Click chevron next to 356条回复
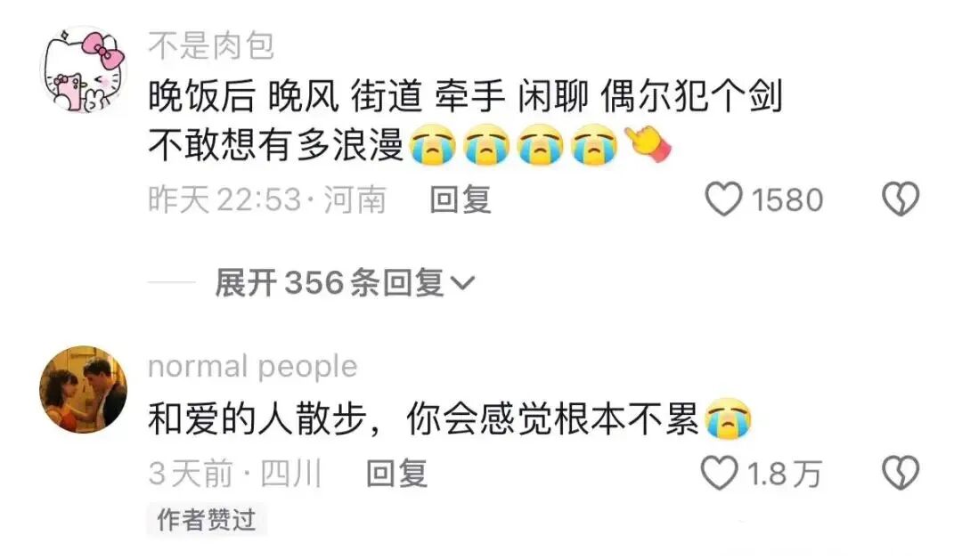 462,283
